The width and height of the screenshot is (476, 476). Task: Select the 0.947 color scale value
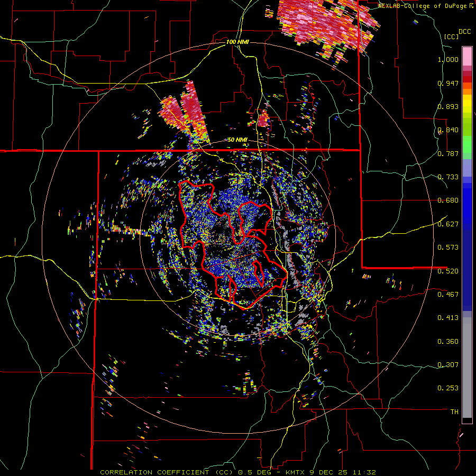click(x=448, y=83)
